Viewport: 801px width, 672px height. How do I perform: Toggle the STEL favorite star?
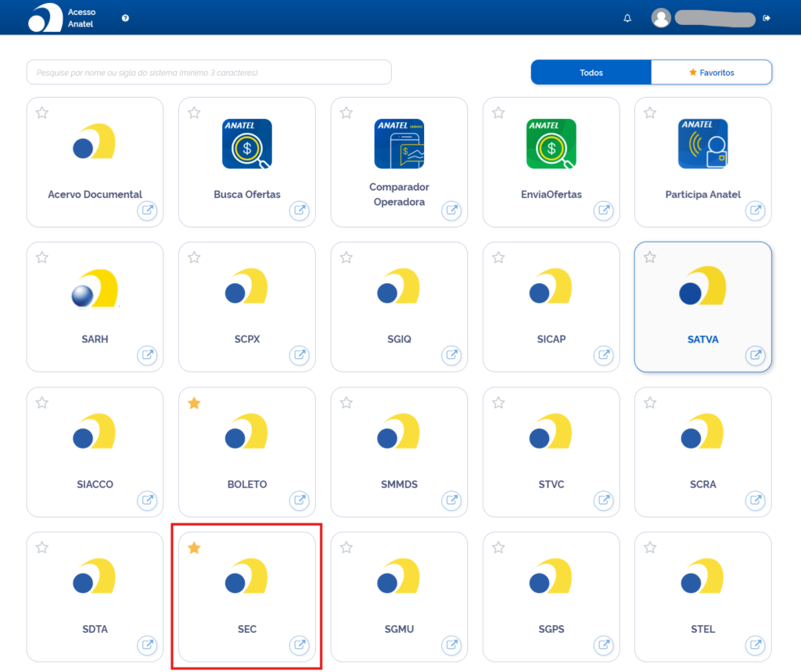tap(650, 548)
